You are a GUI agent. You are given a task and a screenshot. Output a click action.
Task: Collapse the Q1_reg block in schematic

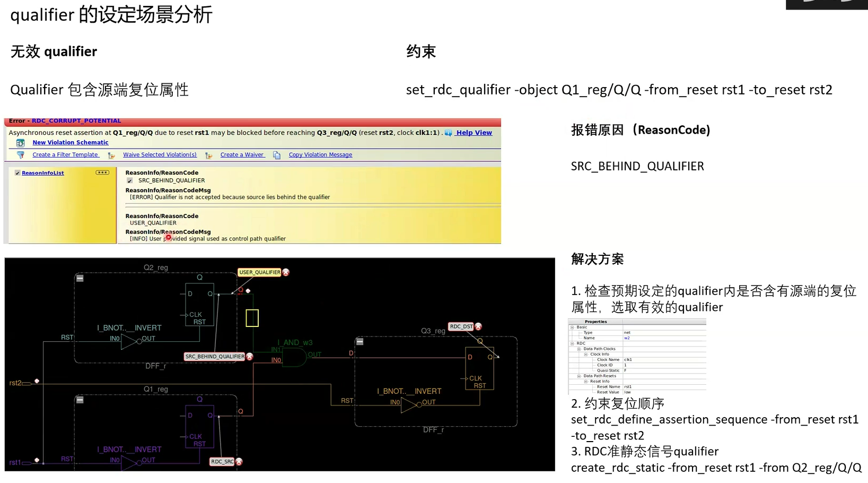pyautogui.click(x=80, y=400)
